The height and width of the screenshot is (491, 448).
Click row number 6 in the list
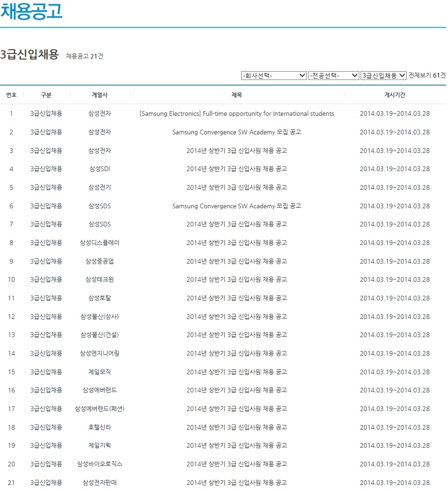tap(12, 206)
